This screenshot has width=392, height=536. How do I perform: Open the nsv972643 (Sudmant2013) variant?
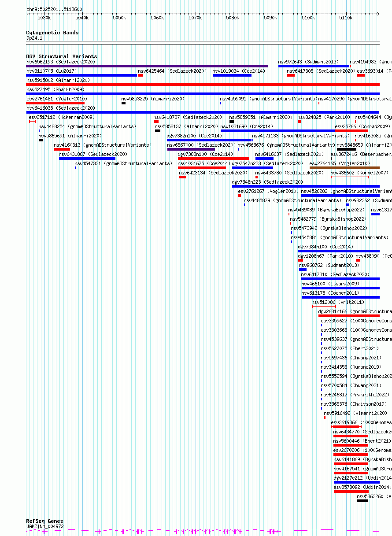[308, 62]
